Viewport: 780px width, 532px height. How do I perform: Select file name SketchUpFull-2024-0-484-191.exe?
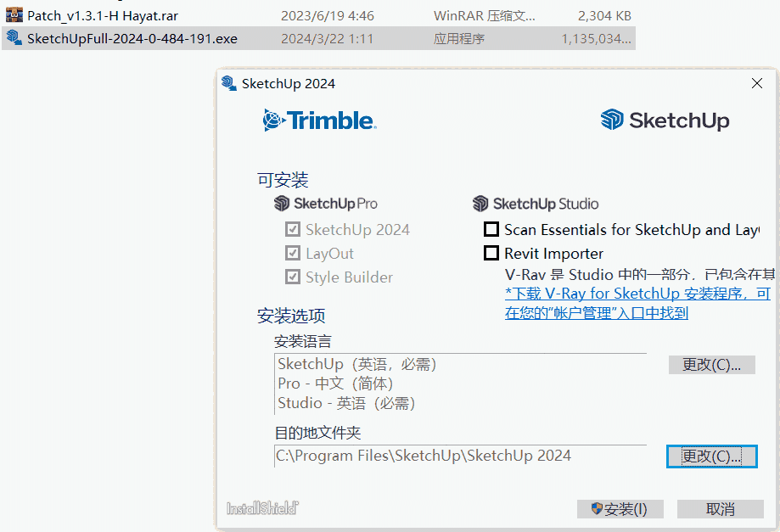click(x=132, y=39)
